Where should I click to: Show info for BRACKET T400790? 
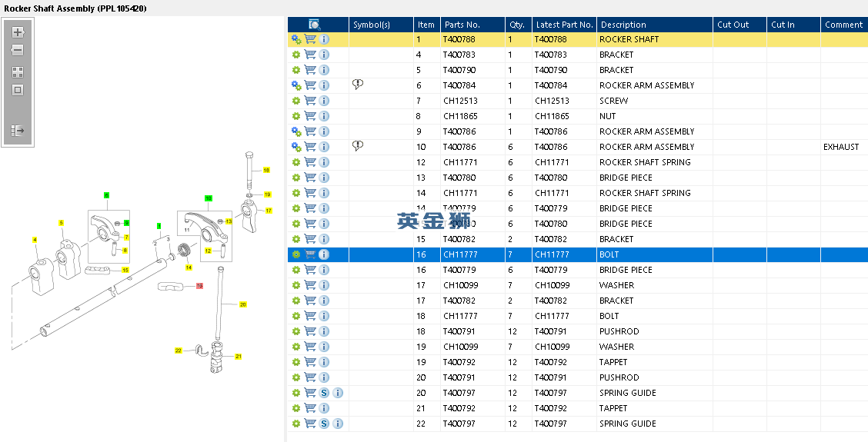click(325, 70)
